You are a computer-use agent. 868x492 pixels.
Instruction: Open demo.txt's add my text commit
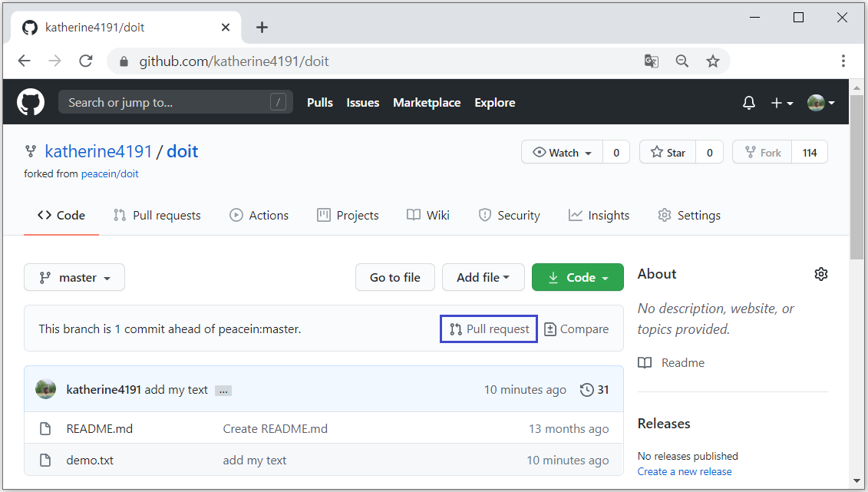pyautogui.click(x=255, y=461)
